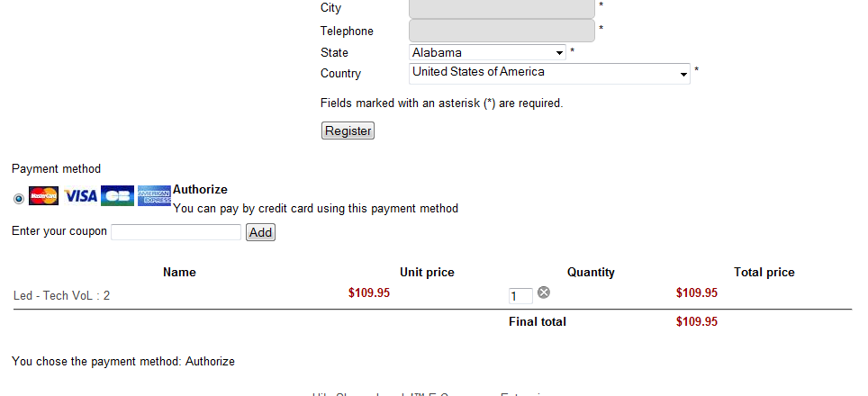Click the quantity field for the product
The width and height of the screenshot is (868, 396).
tap(520, 296)
